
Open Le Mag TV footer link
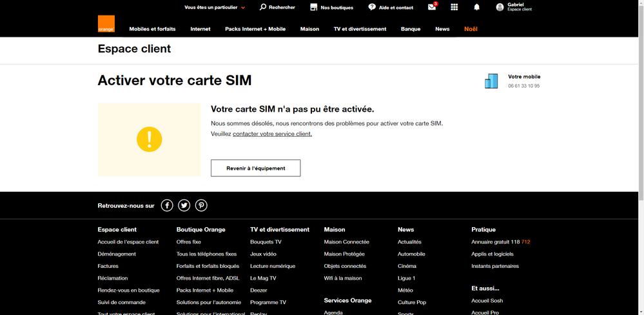point(263,278)
